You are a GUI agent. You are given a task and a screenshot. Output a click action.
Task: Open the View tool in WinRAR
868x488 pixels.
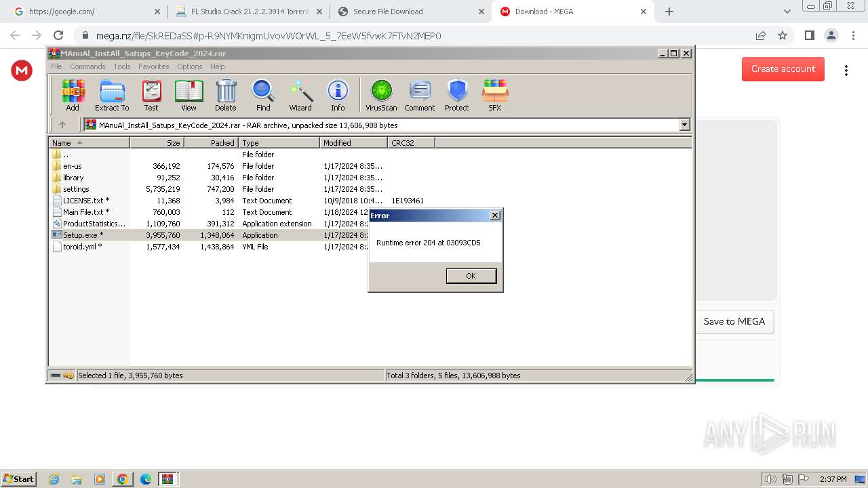click(x=189, y=95)
